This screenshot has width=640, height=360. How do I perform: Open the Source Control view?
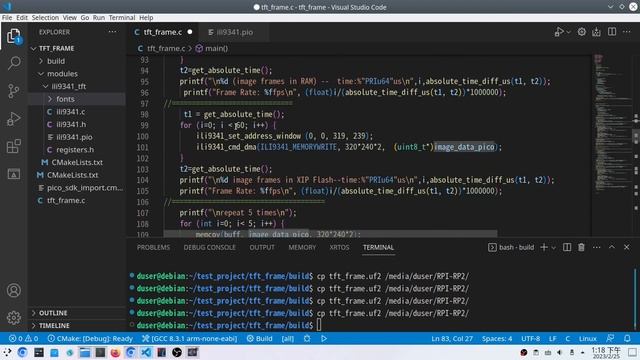[x=14, y=91]
